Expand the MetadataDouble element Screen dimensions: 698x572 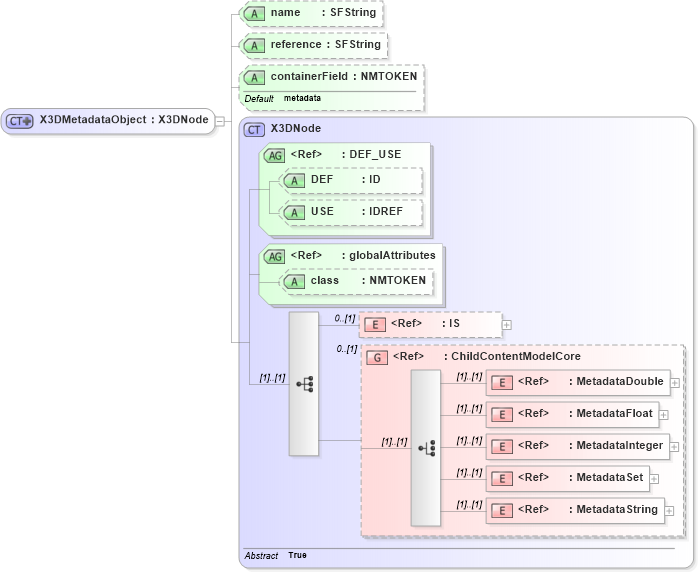[675, 383]
